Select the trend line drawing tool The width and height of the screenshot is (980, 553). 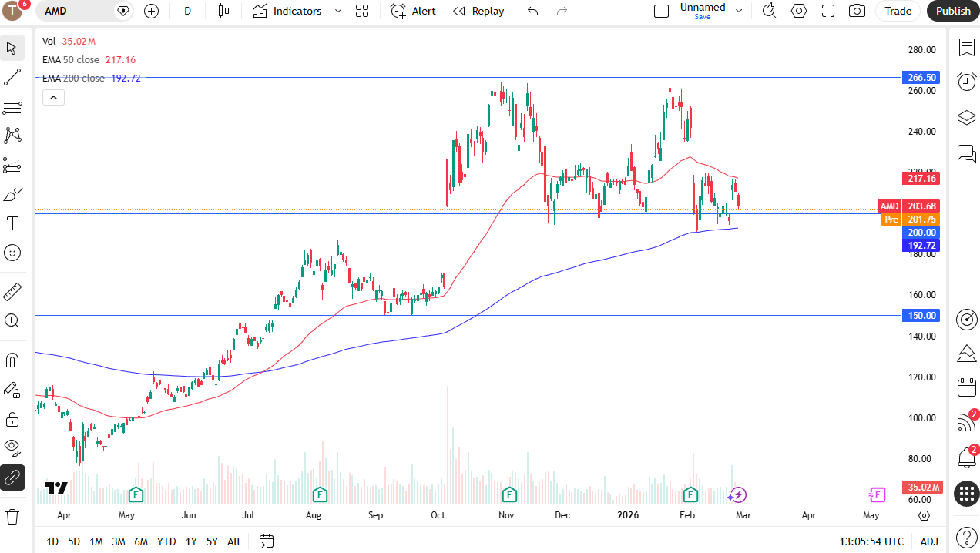(x=12, y=77)
